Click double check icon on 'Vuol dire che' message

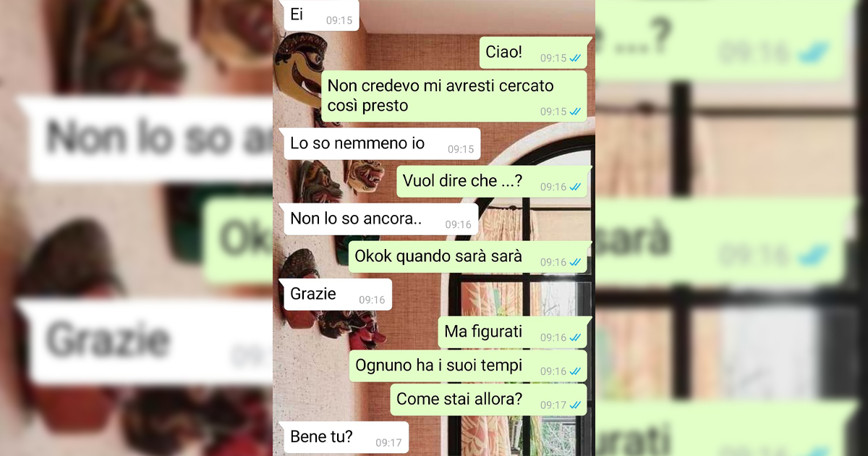click(x=575, y=187)
